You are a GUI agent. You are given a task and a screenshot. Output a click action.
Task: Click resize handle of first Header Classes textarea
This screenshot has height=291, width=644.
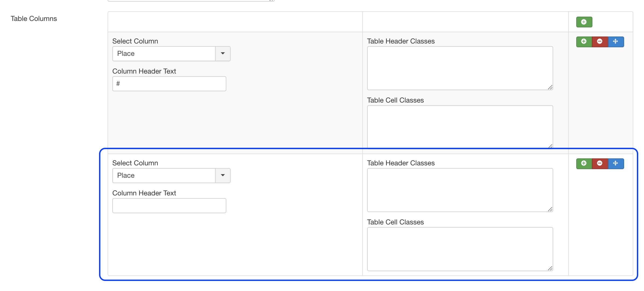[550, 87]
